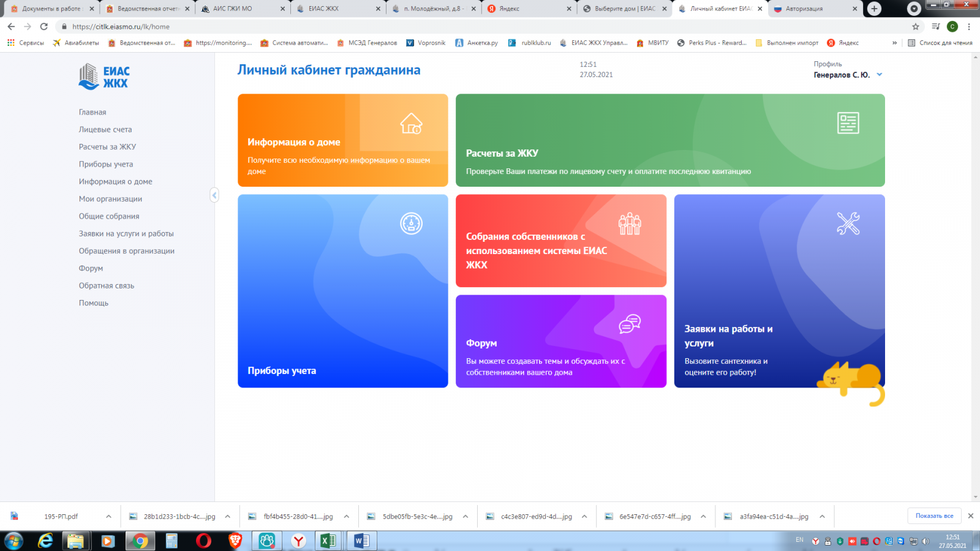Open options arrow for 28b1d233 jpg download
Viewport: 980px width, 551px height.
[227, 517]
